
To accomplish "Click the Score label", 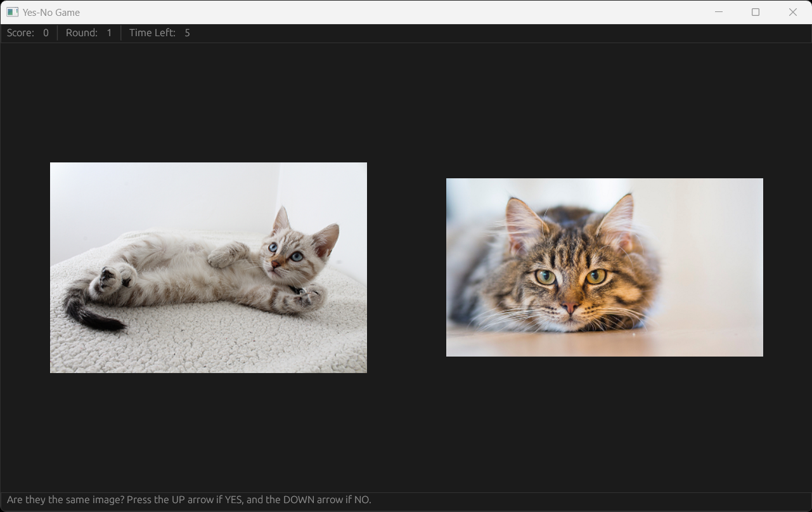I will 21,33.
